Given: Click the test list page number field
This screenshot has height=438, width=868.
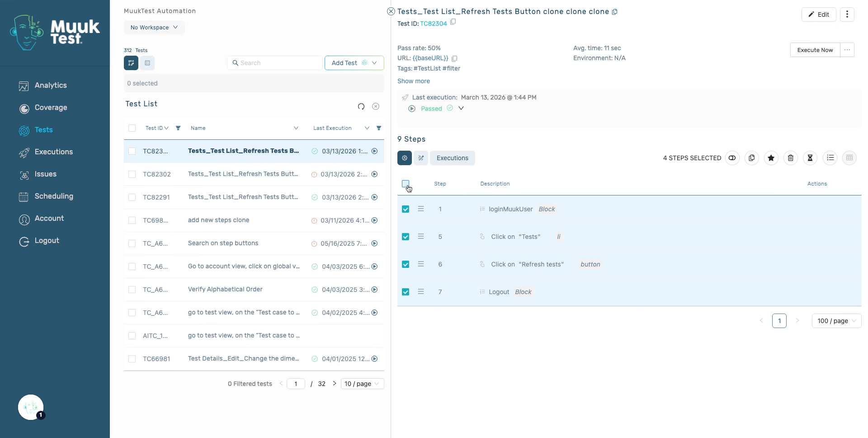Looking at the screenshot, I should pos(296,384).
